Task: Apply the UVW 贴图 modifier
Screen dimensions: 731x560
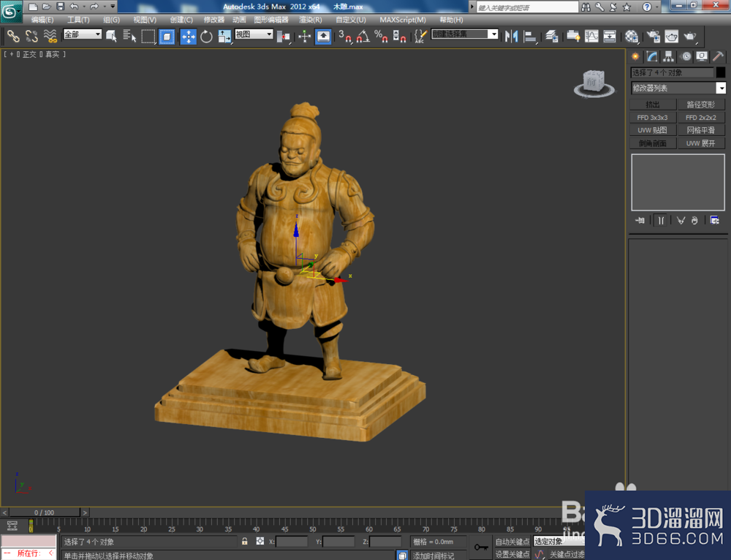Action: pyautogui.click(x=653, y=130)
